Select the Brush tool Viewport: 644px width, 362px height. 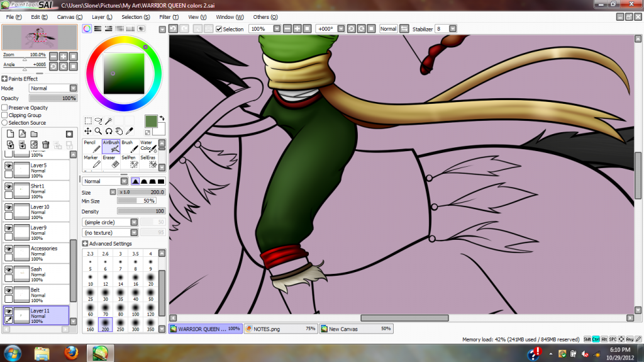[x=130, y=147]
